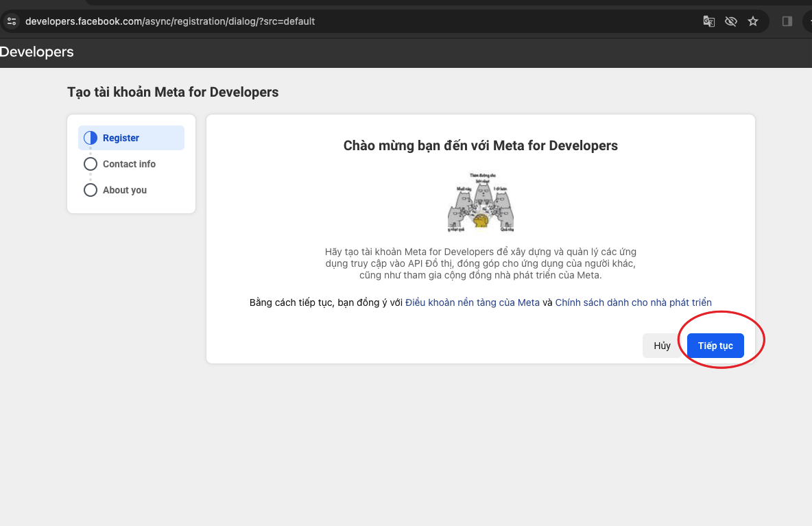Click the Tiếp tục button

pos(715,346)
